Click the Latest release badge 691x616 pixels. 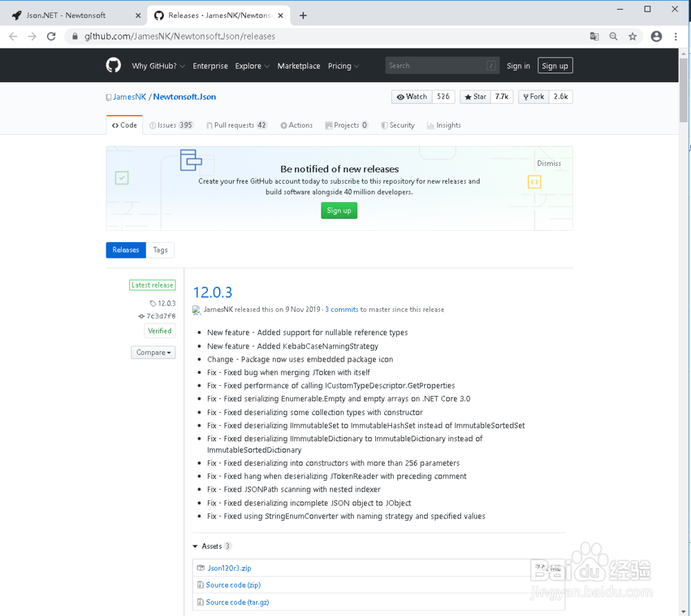coord(153,286)
